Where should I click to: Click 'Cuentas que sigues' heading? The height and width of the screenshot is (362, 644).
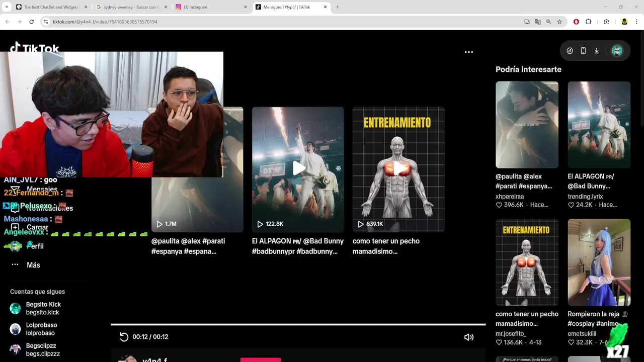coord(37,292)
